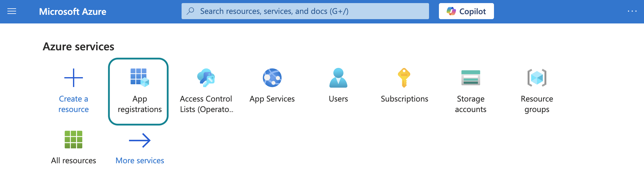
Task: Click the More services arrow icon
Action: coord(140,140)
